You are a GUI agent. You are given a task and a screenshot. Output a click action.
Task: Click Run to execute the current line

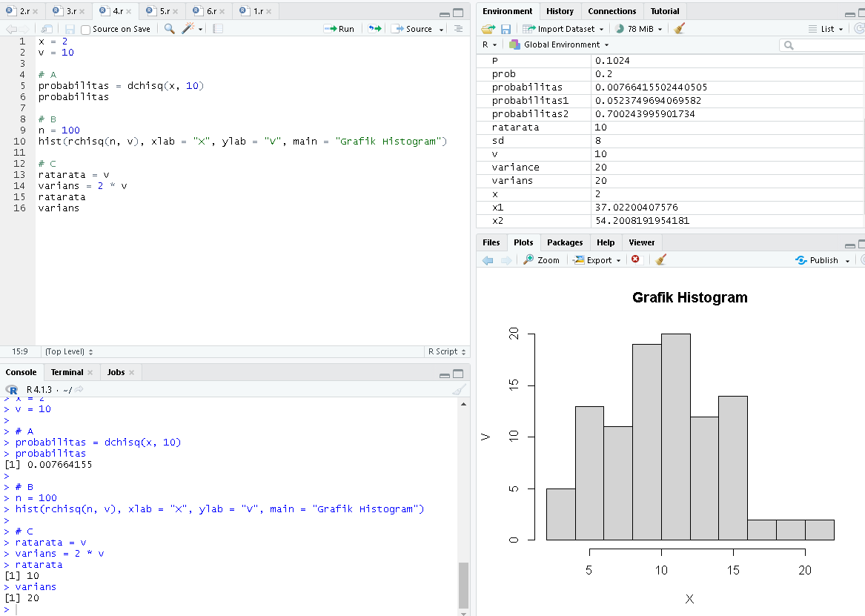(x=338, y=28)
